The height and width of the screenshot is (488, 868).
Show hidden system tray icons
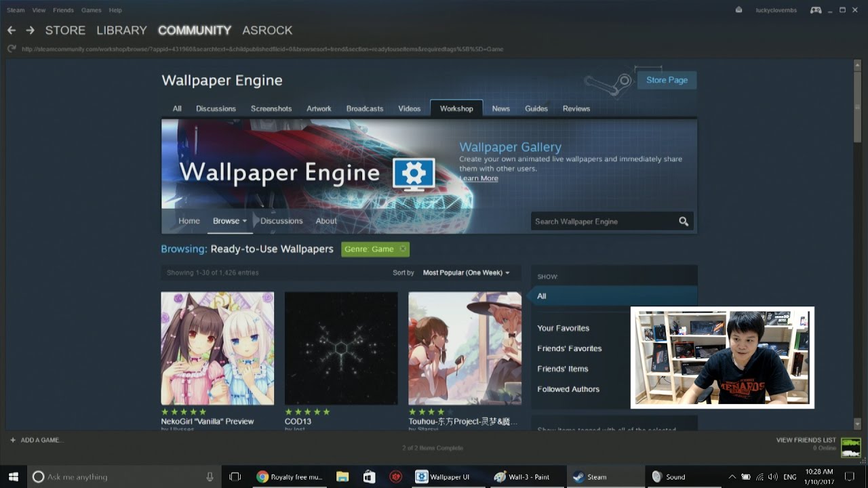[x=732, y=476]
